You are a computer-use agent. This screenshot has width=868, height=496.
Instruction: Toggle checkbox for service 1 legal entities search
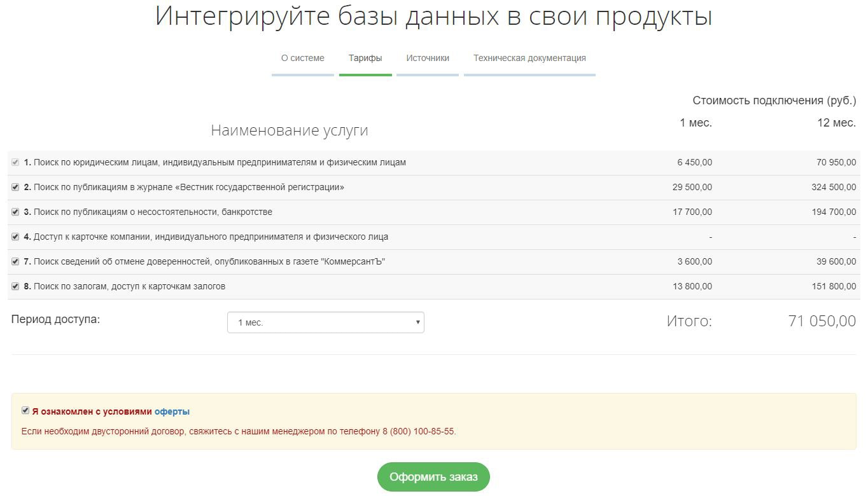pyautogui.click(x=15, y=163)
